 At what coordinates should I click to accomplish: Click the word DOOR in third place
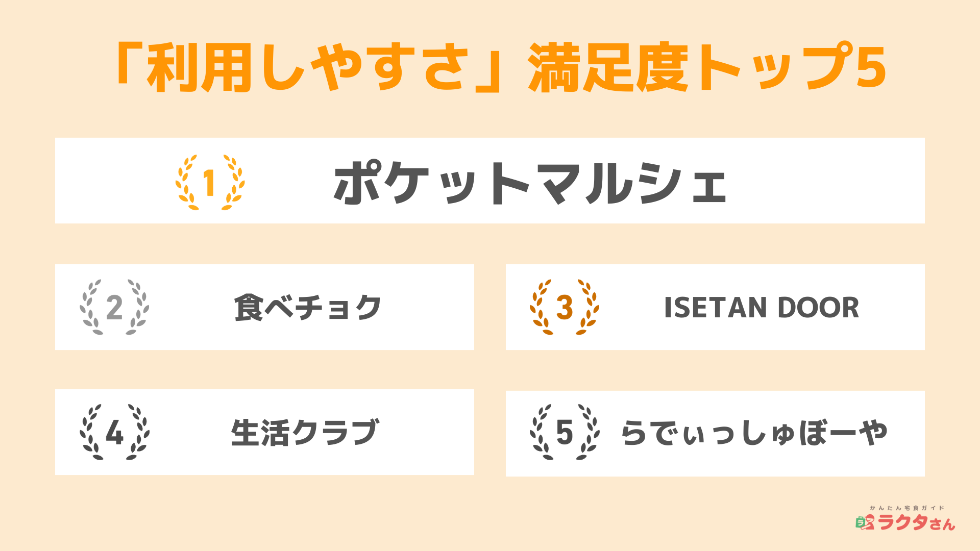click(x=818, y=308)
